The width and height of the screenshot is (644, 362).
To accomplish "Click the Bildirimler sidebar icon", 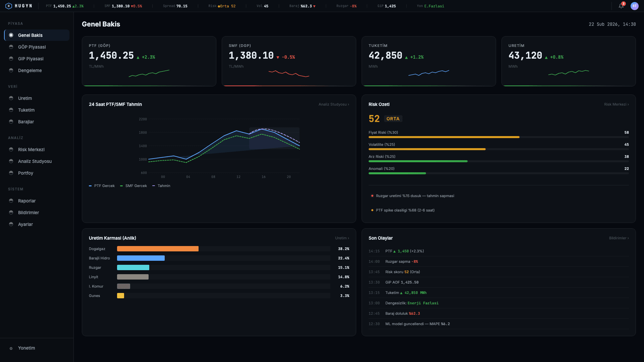I will coord(11,213).
